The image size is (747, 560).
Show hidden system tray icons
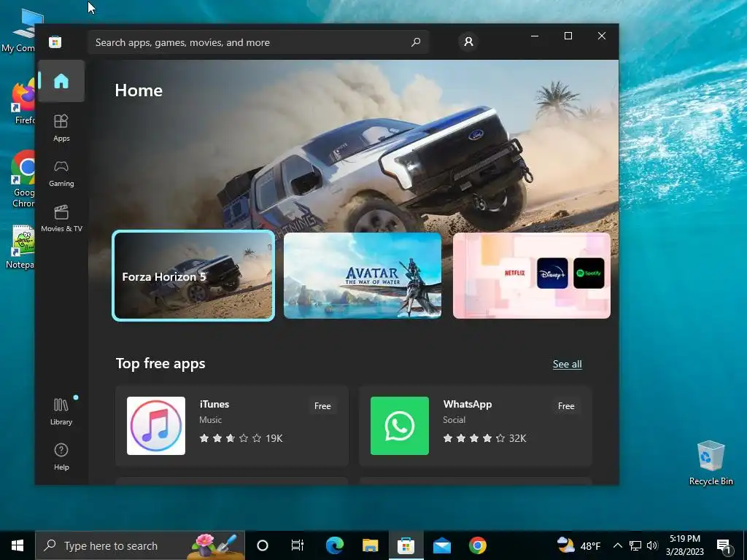click(617, 545)
